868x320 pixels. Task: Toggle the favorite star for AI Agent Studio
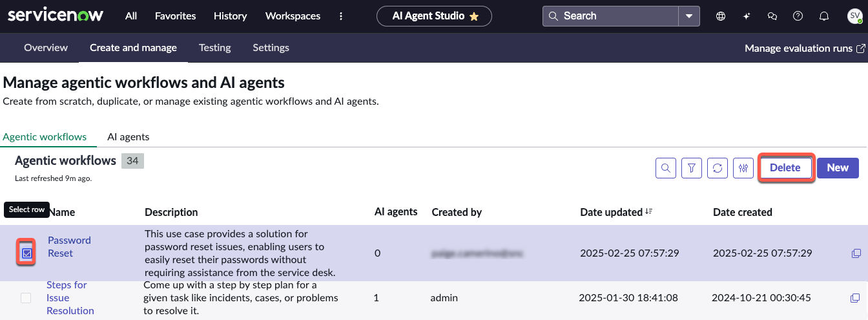coord(474,16)
